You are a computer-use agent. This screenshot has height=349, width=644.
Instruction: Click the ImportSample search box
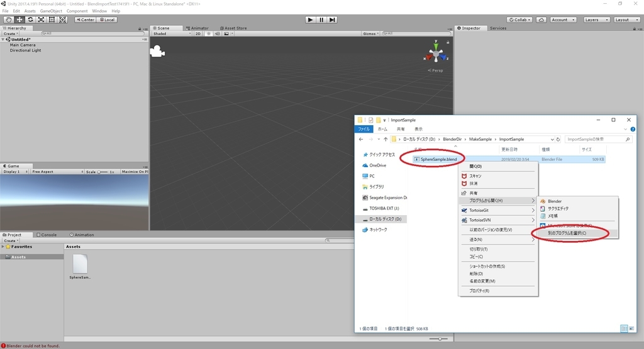pos(598,139)
